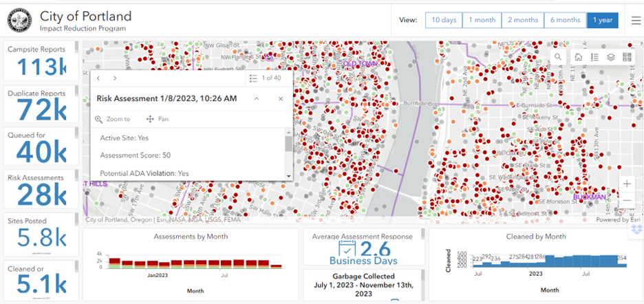Screen dimensions: 644x304
Task: Click Zoom to in popup
Action: 113,119
